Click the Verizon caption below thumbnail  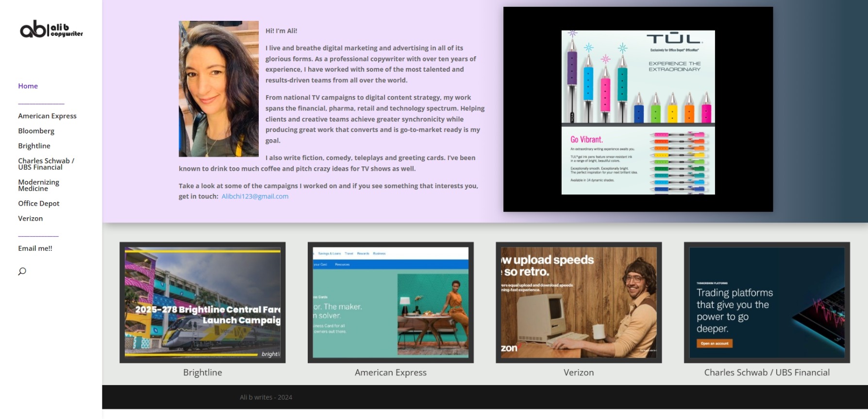[x=578, y=372]
